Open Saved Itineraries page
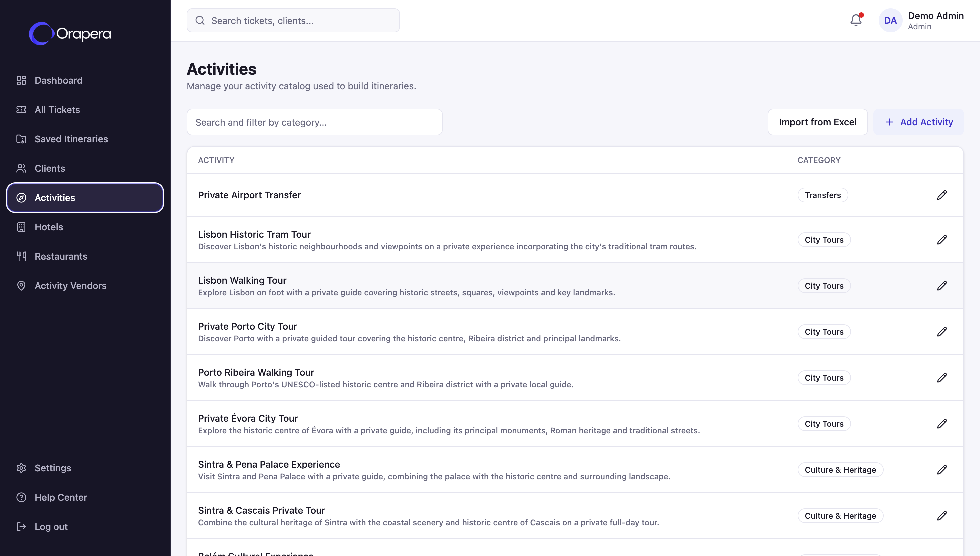Viewport: 980px width, 556px height. pyautogui.click(x=85, y=139)
